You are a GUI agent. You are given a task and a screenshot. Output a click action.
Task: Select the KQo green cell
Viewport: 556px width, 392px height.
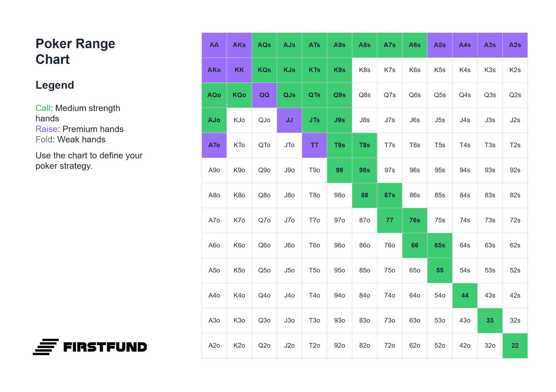point(239,95)
